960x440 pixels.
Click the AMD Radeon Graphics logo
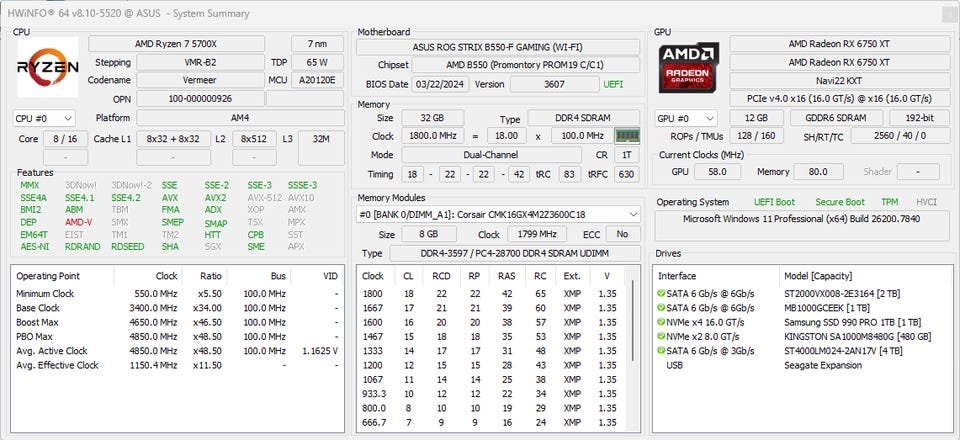[689, 67]
